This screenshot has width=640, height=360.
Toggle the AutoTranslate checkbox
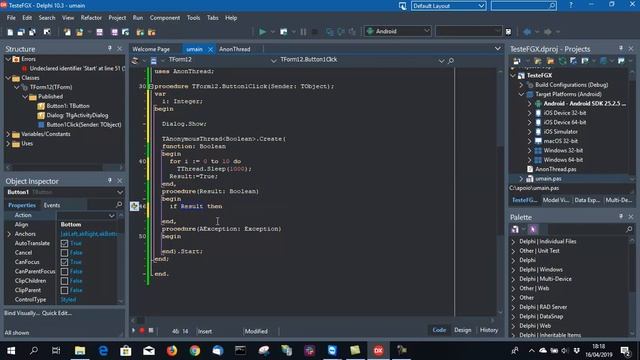click(x=64, y=243)
